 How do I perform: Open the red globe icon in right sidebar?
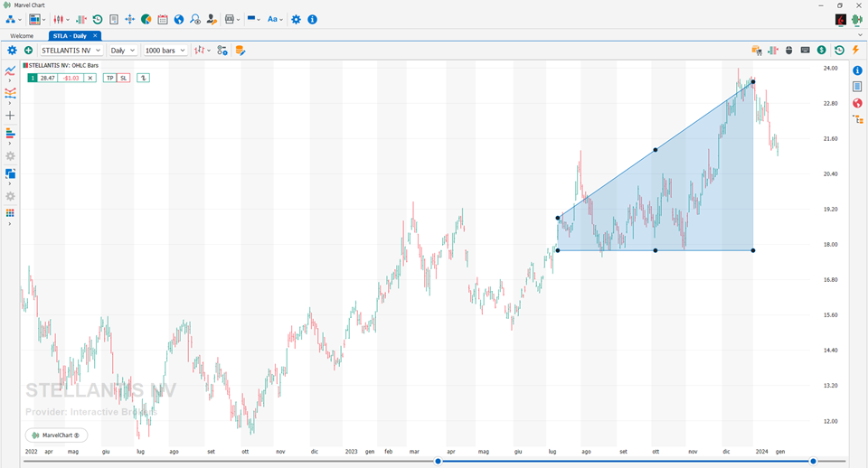(x=857, y=103)
